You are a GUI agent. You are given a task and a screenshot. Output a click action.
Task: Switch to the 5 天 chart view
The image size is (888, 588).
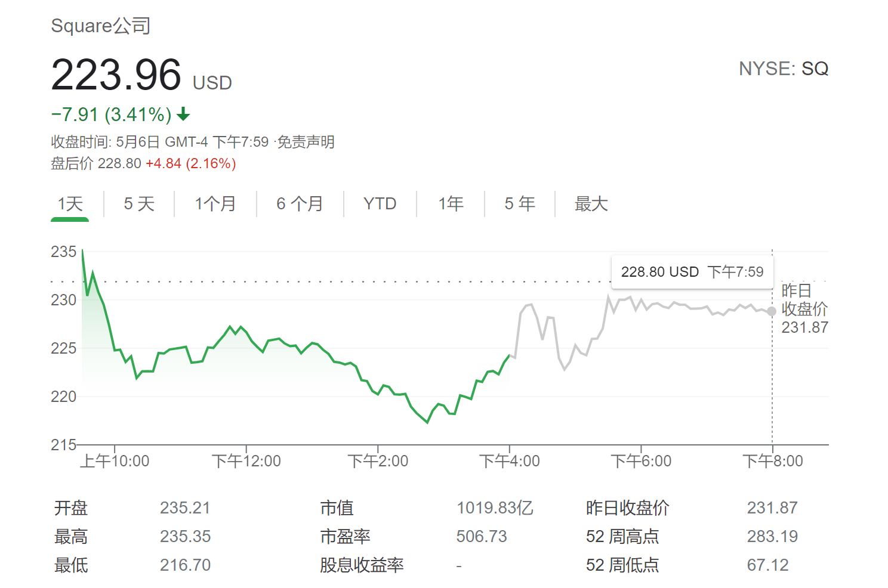pos(138,203)
